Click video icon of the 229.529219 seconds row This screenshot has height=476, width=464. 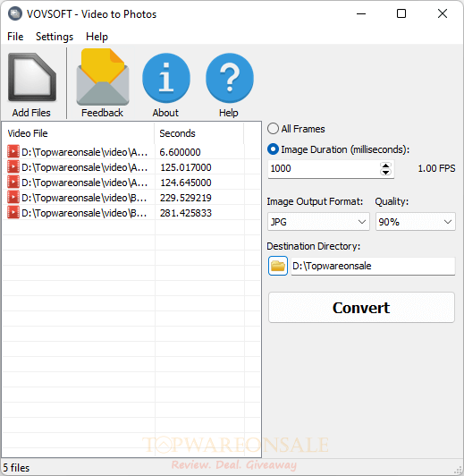(x=13, y=197)
